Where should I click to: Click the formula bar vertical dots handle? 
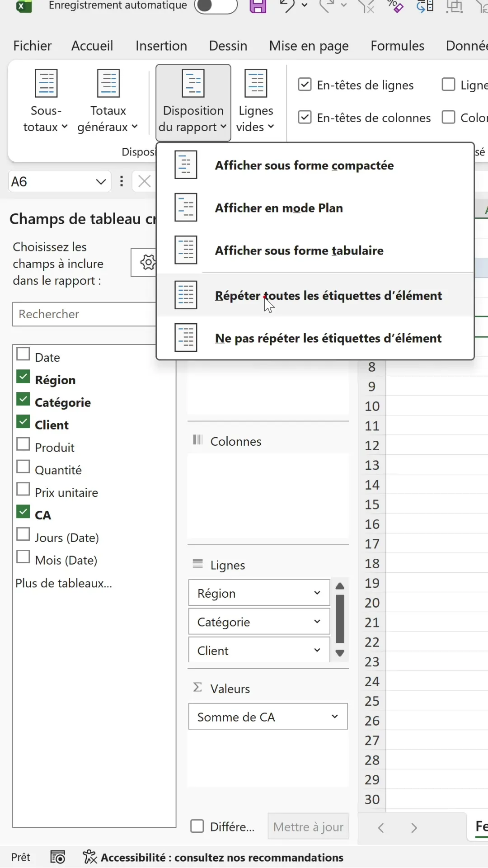coord(121,181)
